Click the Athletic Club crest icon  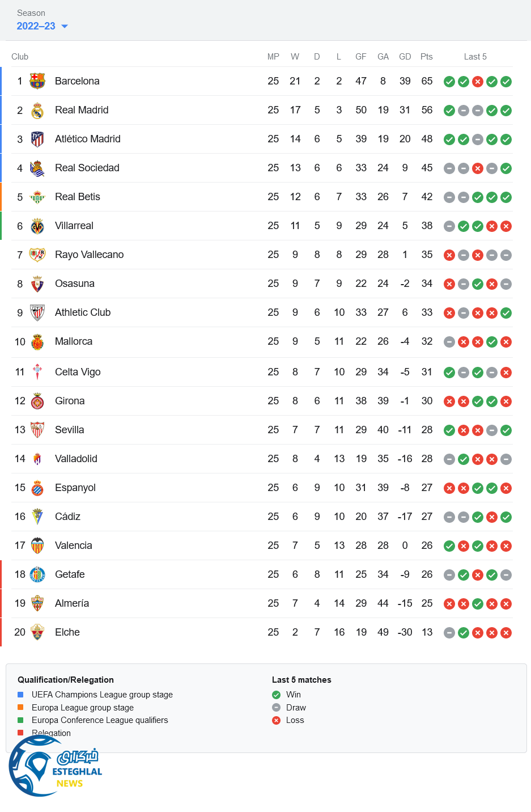(37, 312)
